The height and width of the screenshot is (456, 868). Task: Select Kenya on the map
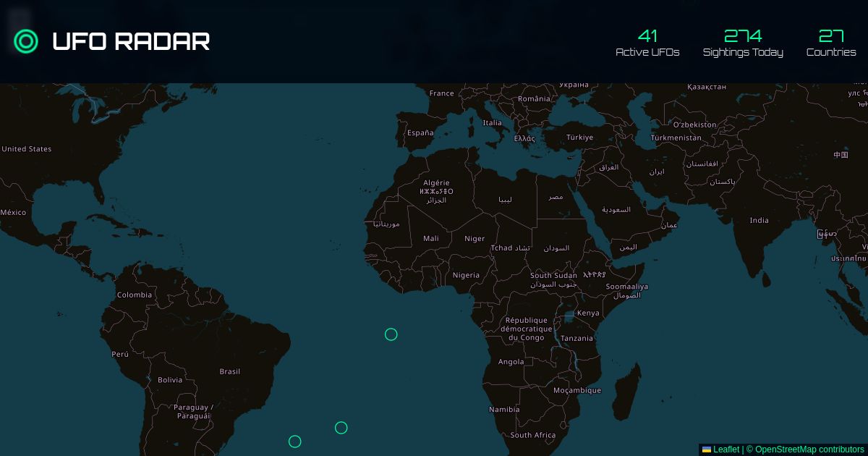click(588, 313)
